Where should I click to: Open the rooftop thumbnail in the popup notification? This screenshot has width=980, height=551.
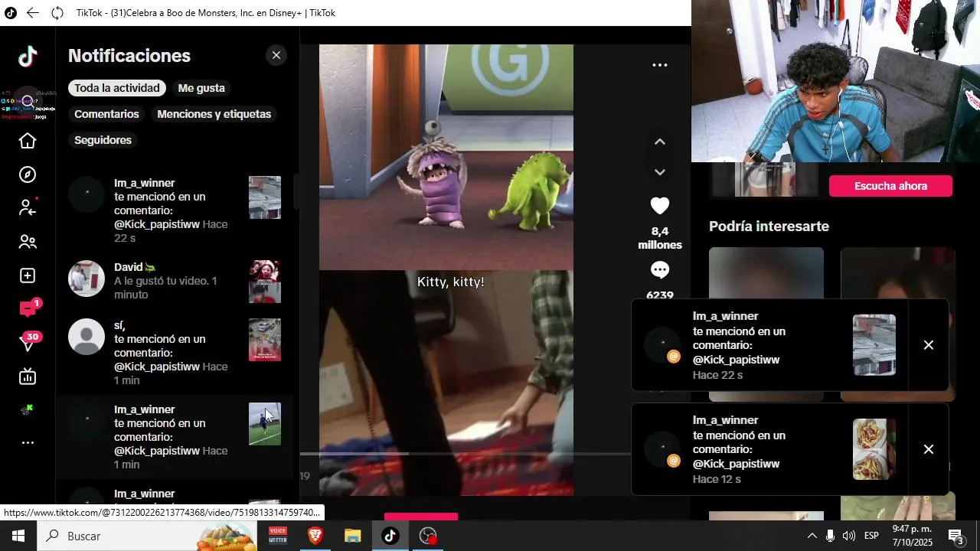coord(874,345)
